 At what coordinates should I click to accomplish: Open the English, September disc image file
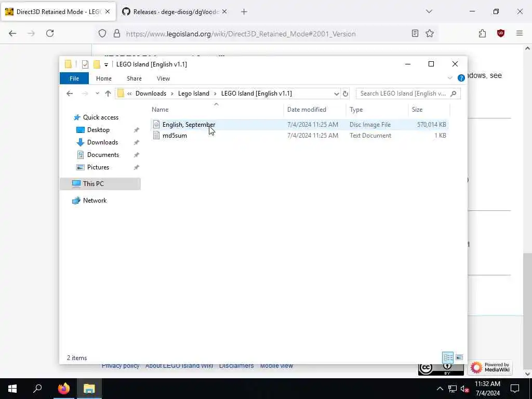(189, 125)
